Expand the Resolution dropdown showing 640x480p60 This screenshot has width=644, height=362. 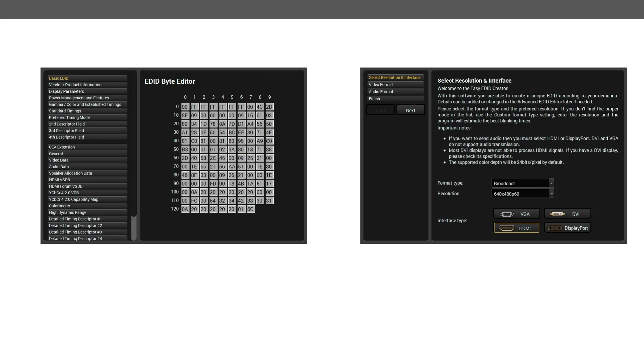[522, 194]
